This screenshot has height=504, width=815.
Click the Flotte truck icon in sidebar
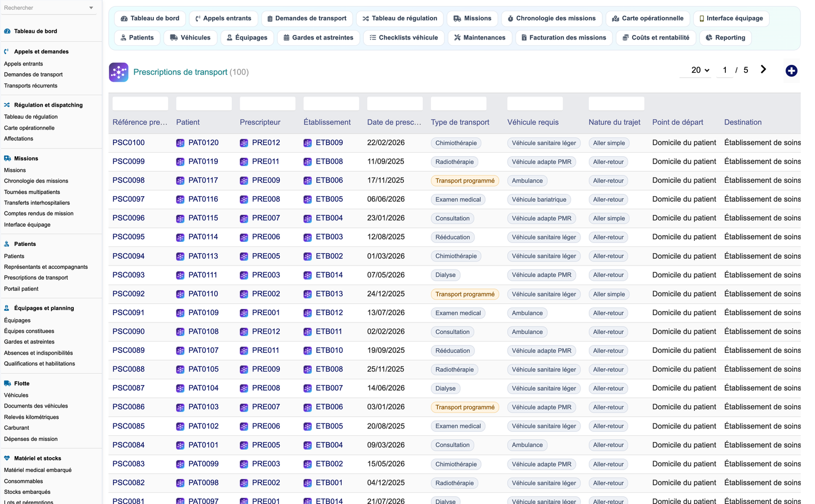[x=7, y=383]
